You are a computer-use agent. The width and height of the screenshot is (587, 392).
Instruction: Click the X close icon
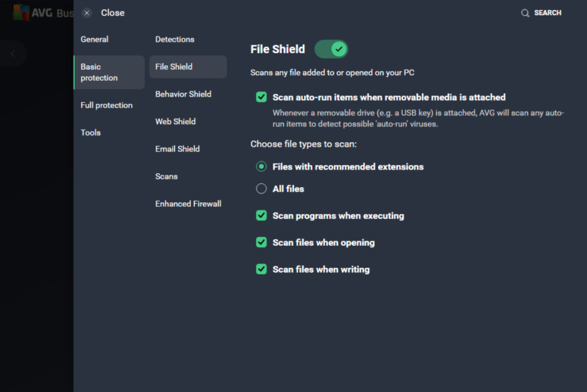(87, 13)
